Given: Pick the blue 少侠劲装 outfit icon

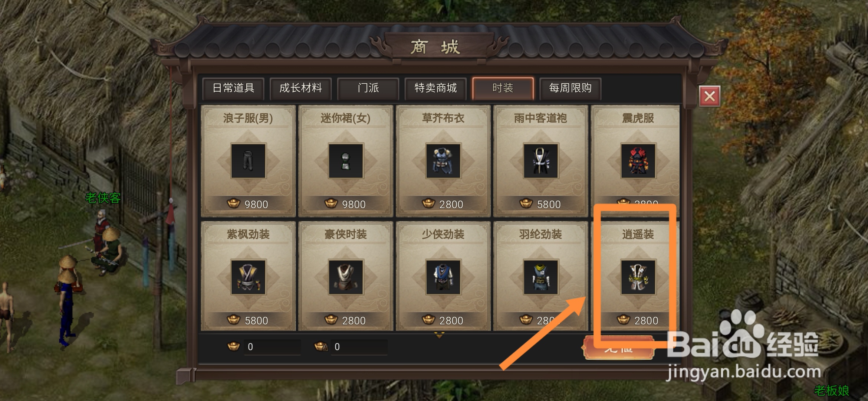Looking at the screenshot, I should pos(443,277).
